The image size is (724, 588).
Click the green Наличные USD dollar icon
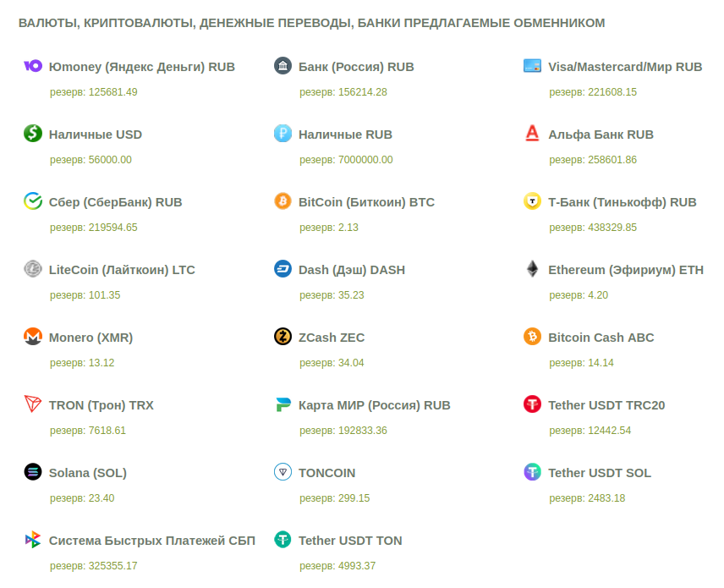pos(33,134)
